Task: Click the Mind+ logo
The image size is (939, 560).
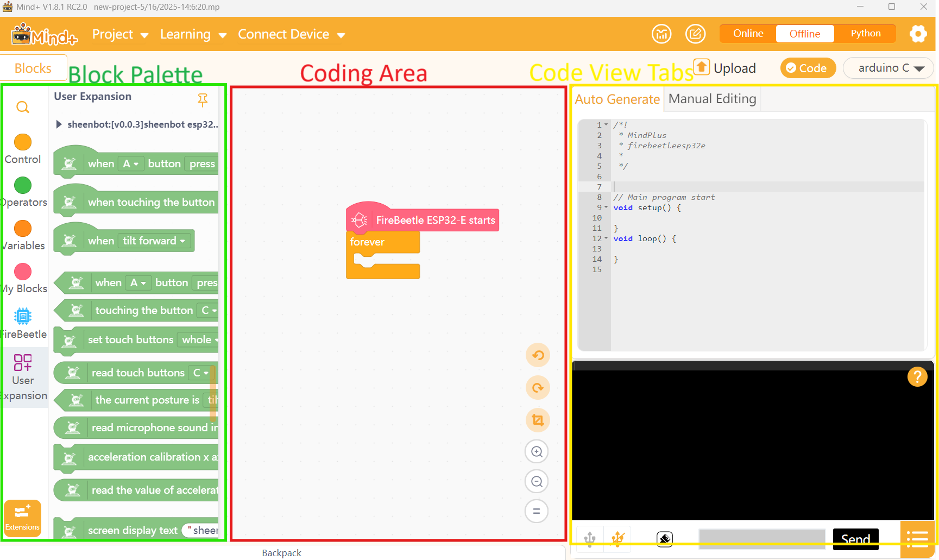Action: point(45,34)
